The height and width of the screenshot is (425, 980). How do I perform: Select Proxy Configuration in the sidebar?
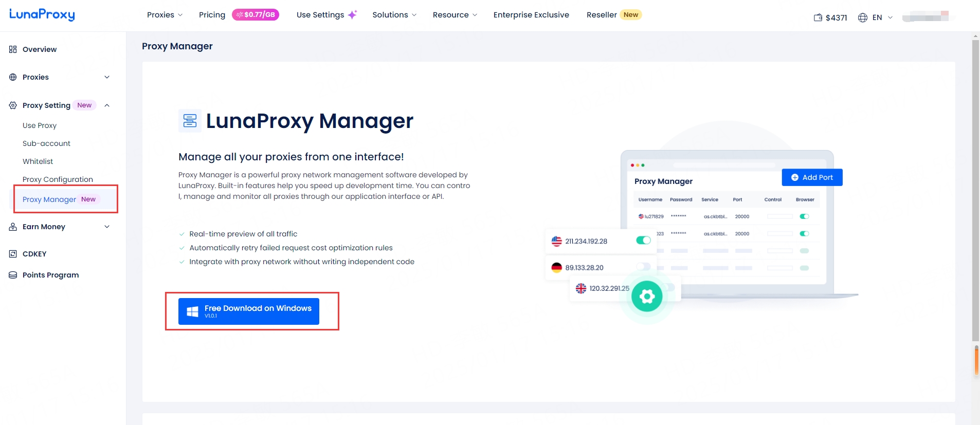(x=58, y=179)
